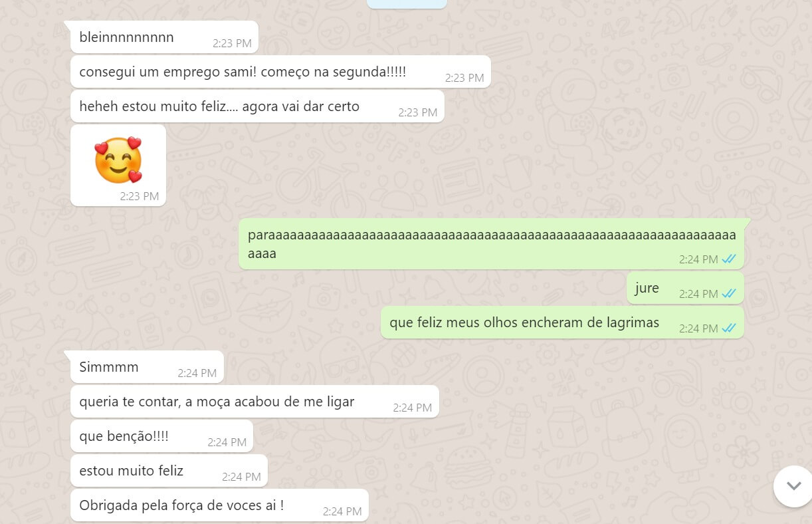The height and width of the screenshot is (524, 812).
Task: Select the 'que benção!!!!' message
Action: tap(161, 436)
